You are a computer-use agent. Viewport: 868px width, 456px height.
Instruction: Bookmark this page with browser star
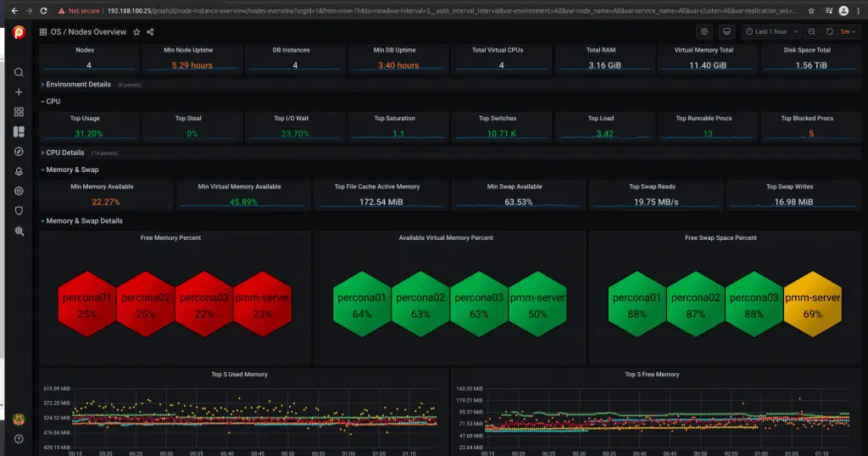tap(811, 10)
